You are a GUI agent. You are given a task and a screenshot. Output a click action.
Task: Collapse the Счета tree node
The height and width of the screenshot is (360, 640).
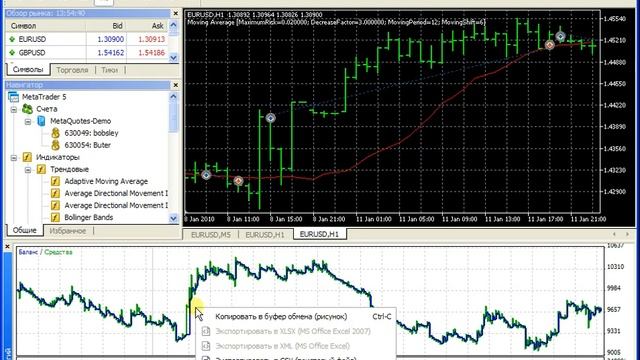(x=14, y=109)
